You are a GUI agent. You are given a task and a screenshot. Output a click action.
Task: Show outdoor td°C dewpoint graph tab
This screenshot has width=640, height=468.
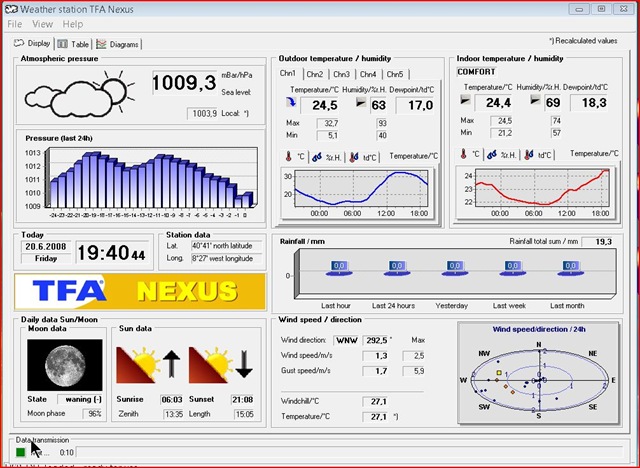363,157
